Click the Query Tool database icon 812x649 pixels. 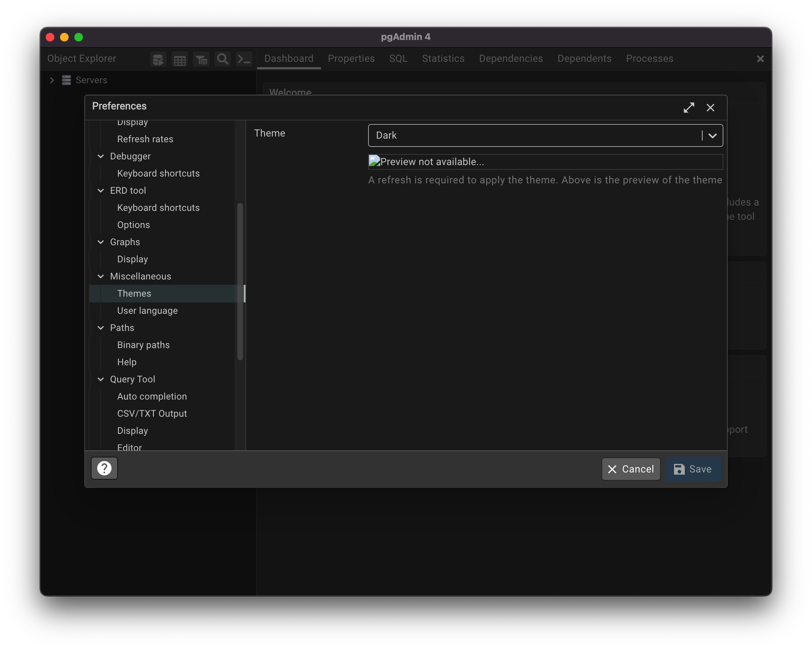[158, 59]
